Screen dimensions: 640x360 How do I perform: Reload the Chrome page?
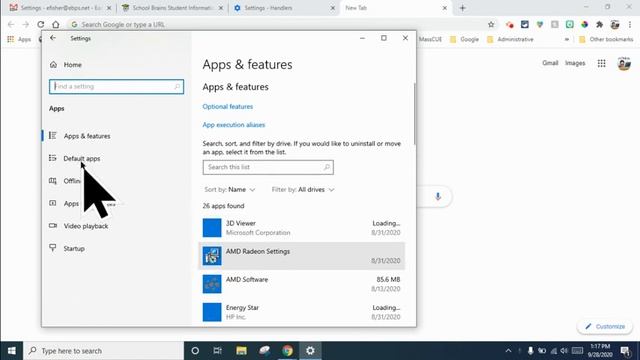click(40, 24)
